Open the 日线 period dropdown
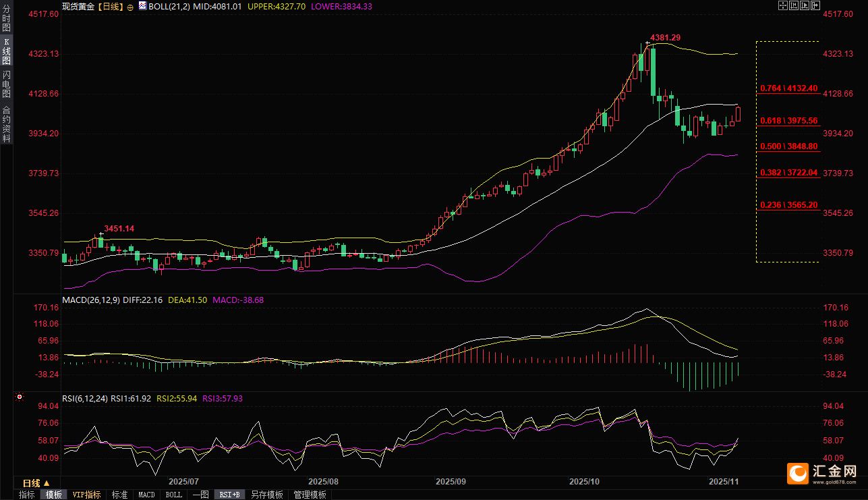Viewport: 868px width, 500px height. coord(36,483)
